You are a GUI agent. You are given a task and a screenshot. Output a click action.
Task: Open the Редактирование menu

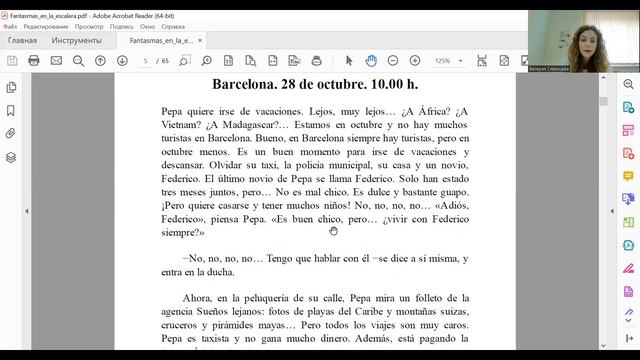46,27
